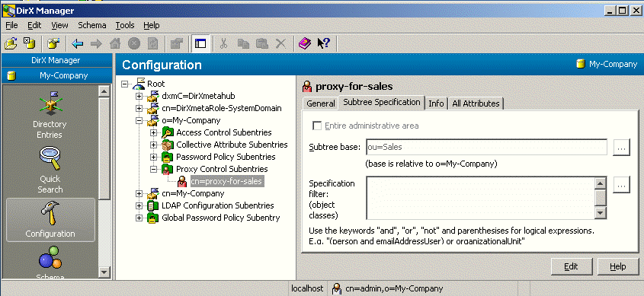
Task: Expand the cn=My-Company node
Action: click(x=139, y=193)
